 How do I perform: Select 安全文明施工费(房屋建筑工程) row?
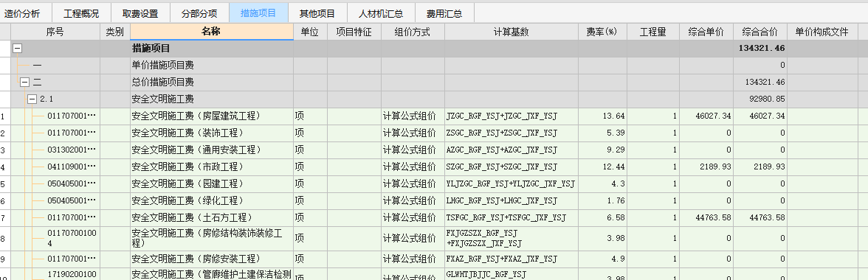pyautogui.click(x=434, y=116)
